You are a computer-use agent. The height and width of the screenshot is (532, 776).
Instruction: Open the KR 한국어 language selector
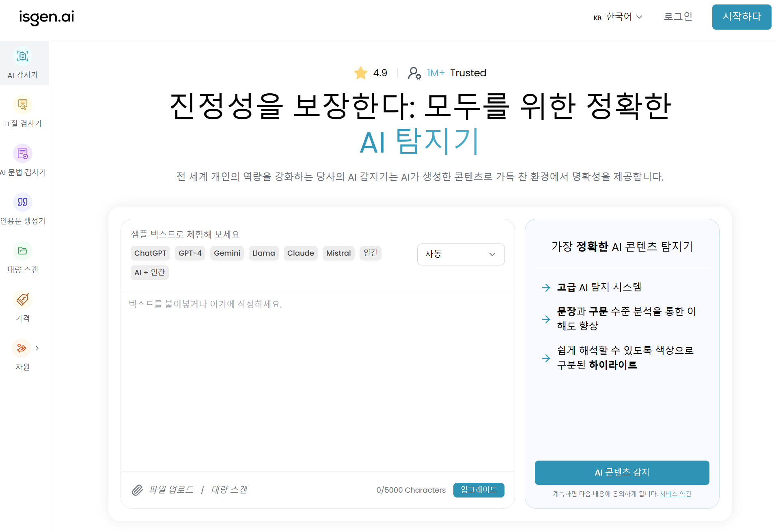click(617, 17)
